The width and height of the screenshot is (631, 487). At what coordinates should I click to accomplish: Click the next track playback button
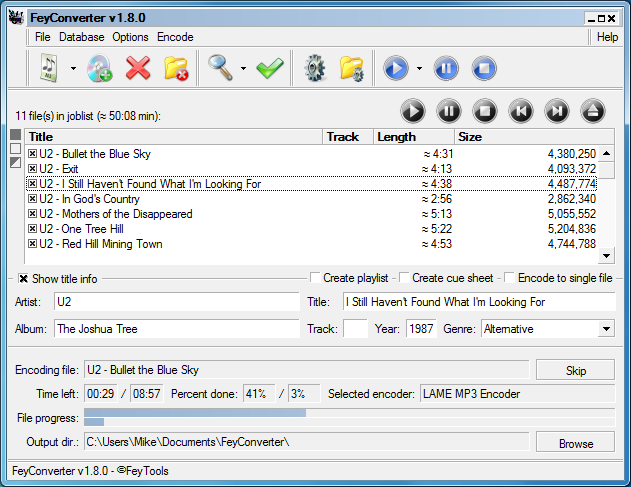[x=557, y=111]
